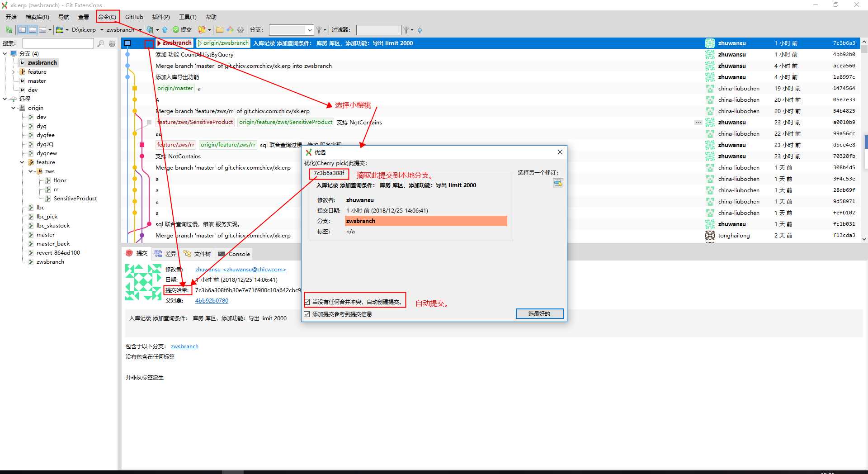Click the tonghailong avatar in the commit list
868x474 pixels.
coord(710,235)
